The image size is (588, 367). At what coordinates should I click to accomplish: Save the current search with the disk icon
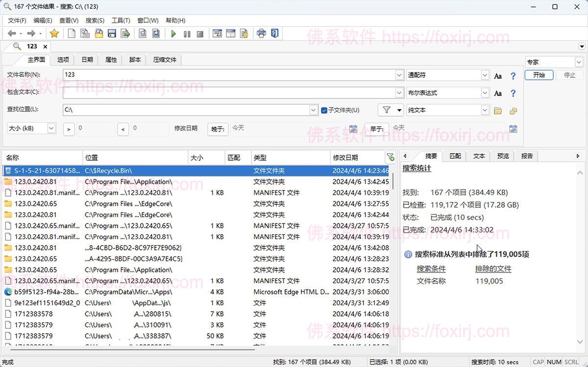pyautogui.click(x=111, y=33)
